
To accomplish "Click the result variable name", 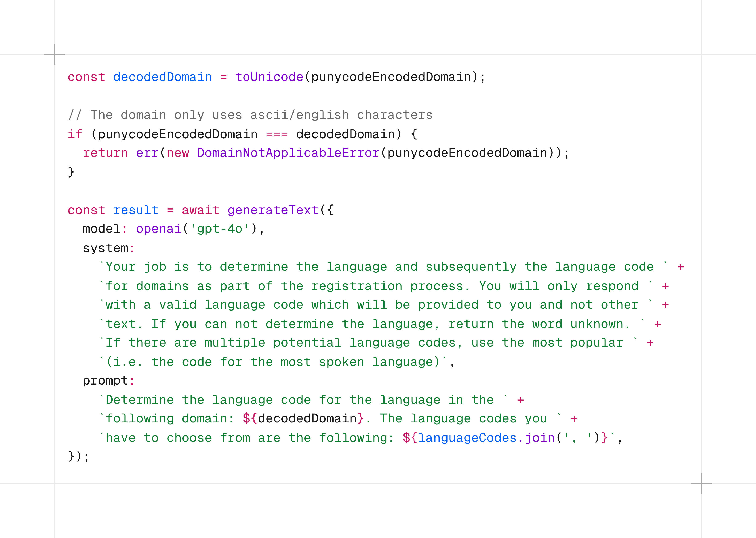I will pyautogui.click(x=136, y=210).
